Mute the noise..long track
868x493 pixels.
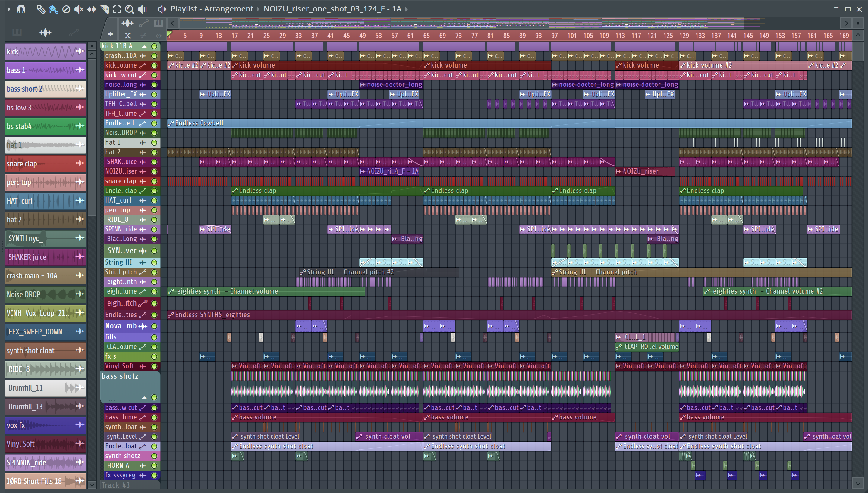(x=154, y=85)
